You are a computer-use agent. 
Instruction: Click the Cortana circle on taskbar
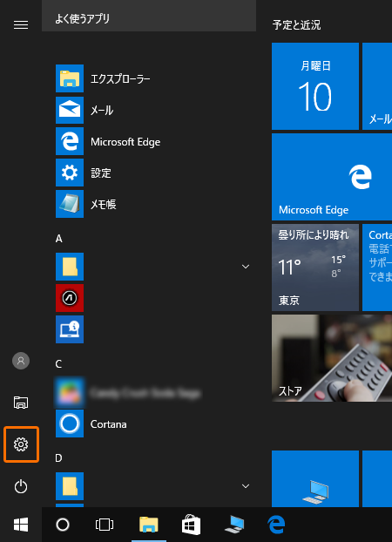point(63,525)
